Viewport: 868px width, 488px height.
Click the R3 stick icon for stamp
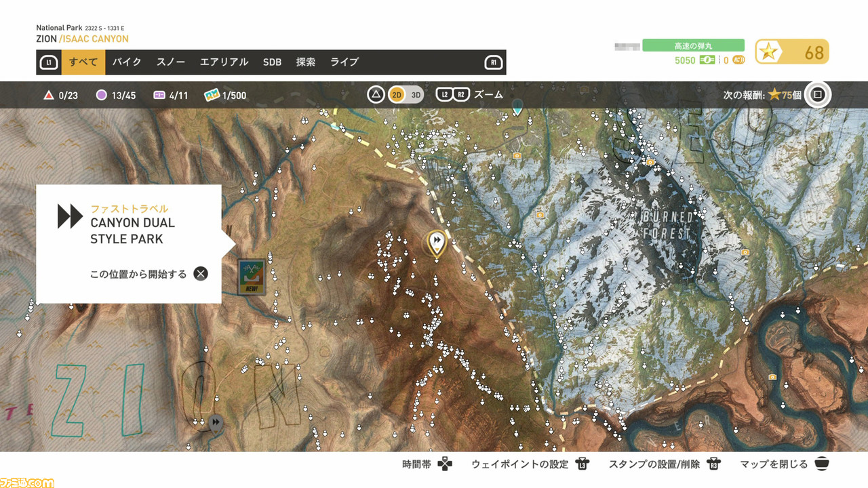tap(713, 465)
